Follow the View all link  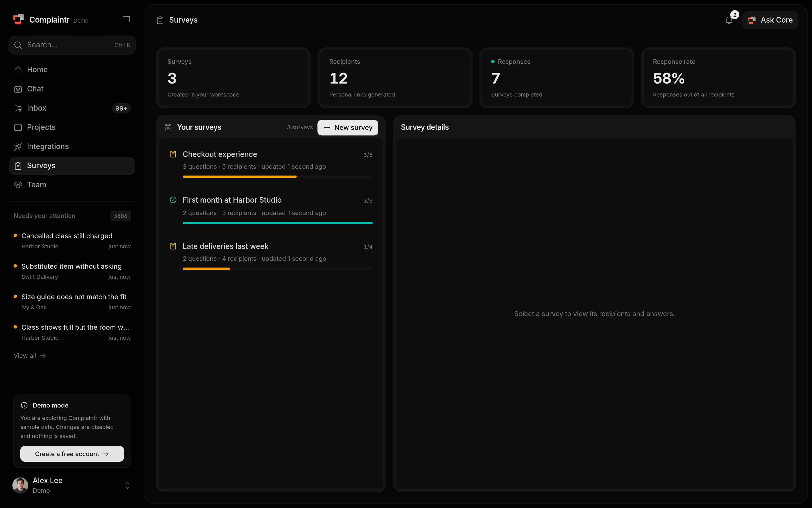(x=30, y=356)
